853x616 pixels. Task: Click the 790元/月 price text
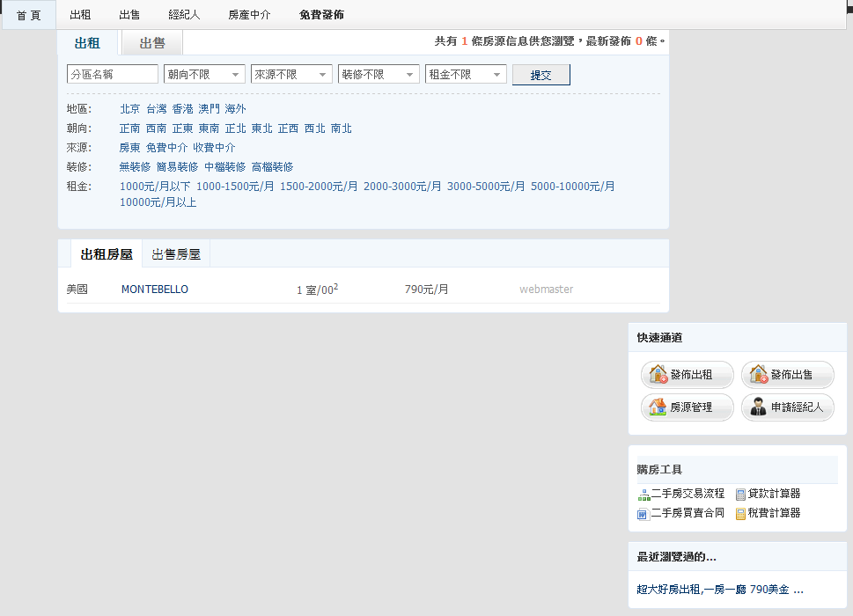pos(426,290)
